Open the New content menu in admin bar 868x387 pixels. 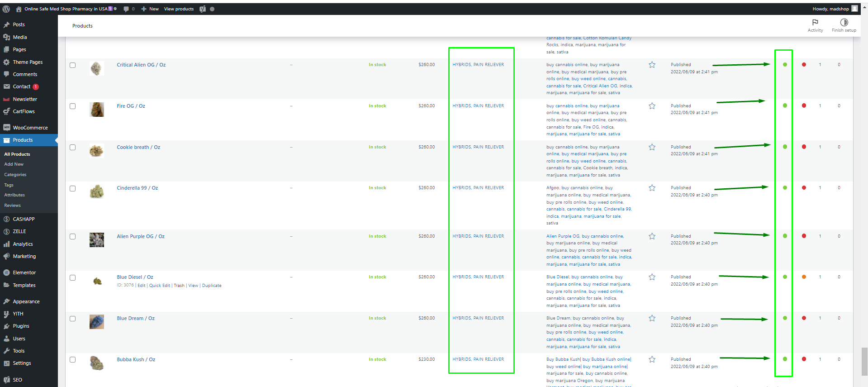click(150, 9)
